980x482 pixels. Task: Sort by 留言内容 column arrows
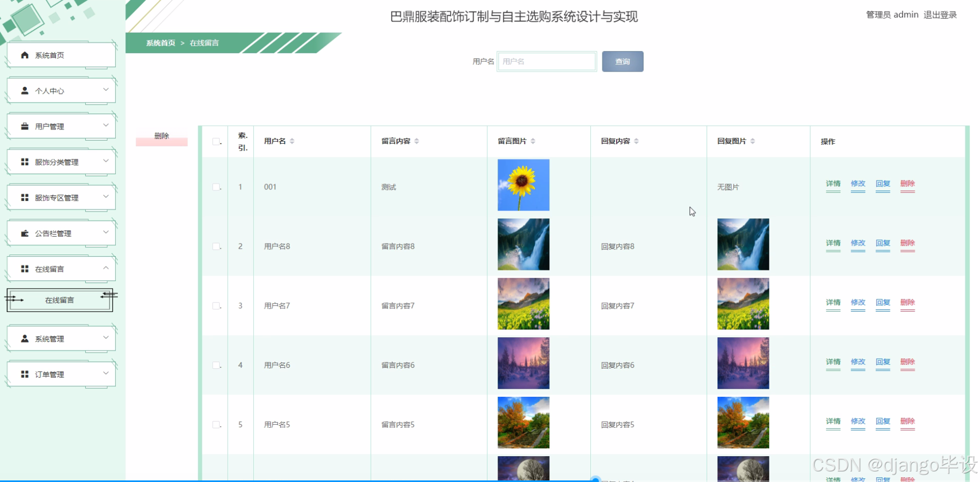(417, 141)
